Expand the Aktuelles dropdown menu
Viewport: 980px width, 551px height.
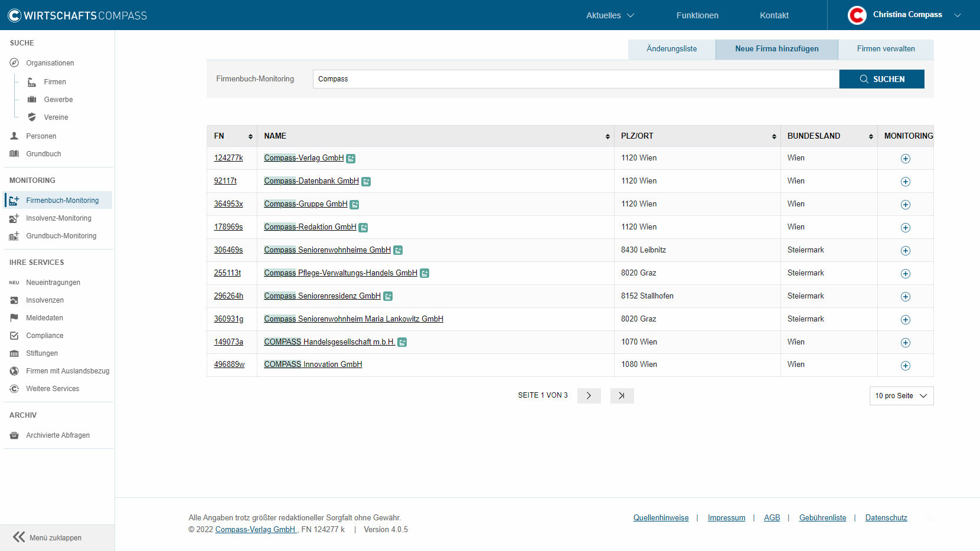click(x=610, y=15)
